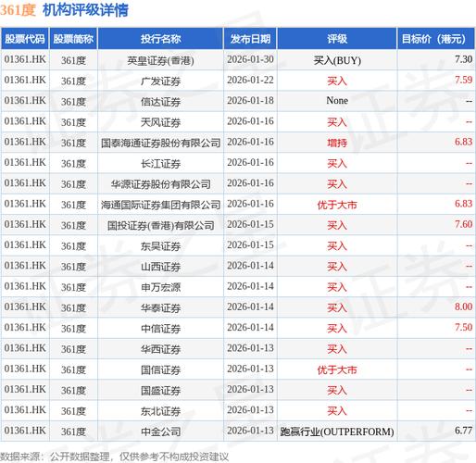Click the 2026-01-22 date cell
The width and height of the screenshot is (476, 463).
point(250,80)
